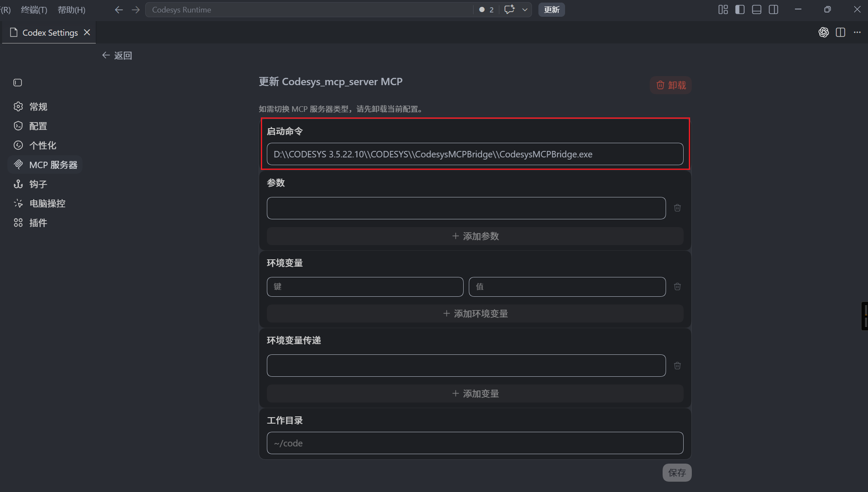
Task: Go forward with the right navigation arrow
Action: pyautogui.click(x=136, y=9)
